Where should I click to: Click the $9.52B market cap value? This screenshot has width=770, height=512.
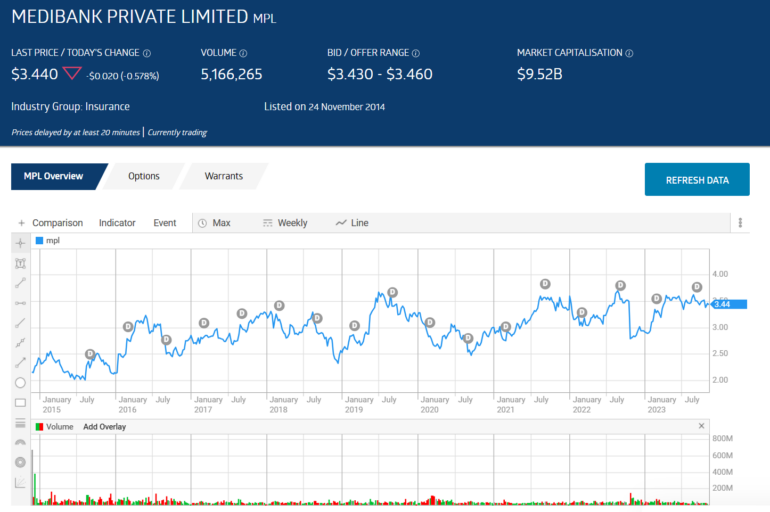[x=540, y=74]
